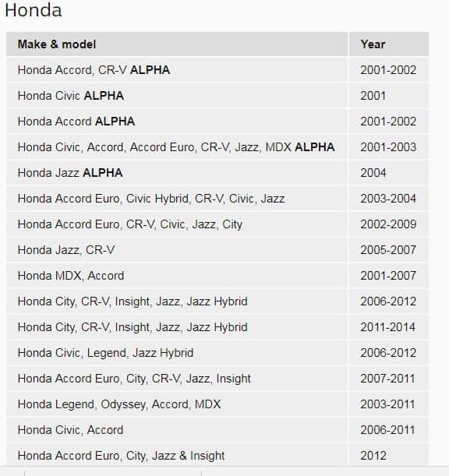Screen dimensions: 449x476
Task: Select the Honda Accord, CR-V ALPHA row
Action: coord(217,70)
